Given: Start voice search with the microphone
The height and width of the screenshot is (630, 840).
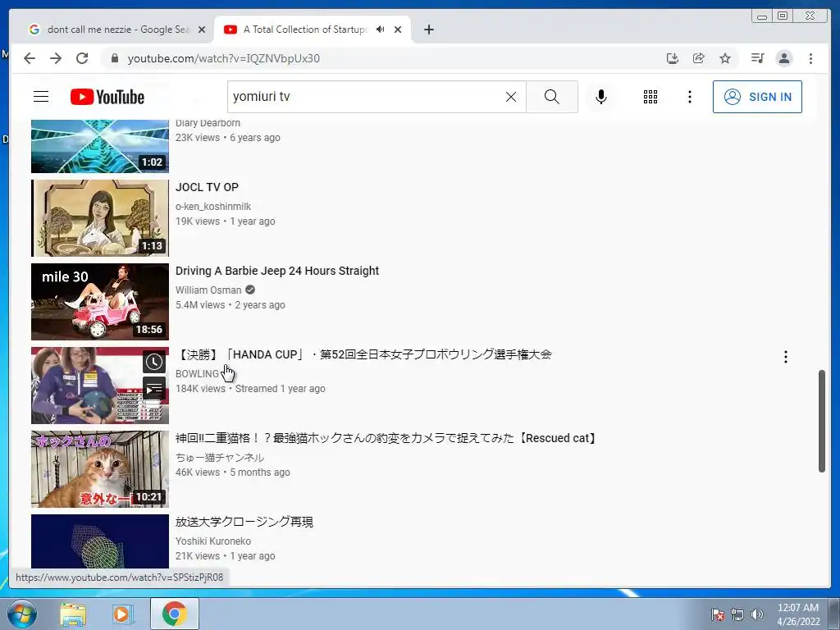Looking at the screenshot, I should point(601,97).
